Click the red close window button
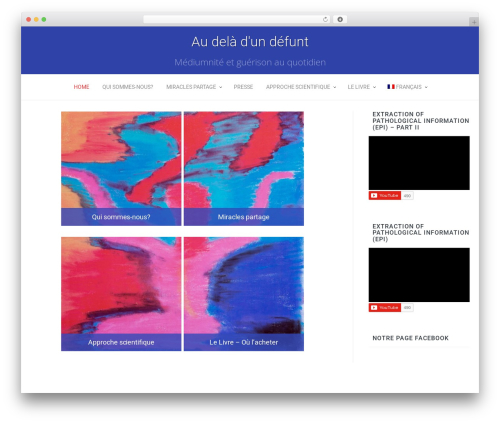500x423 pixels. click(29, 20)
